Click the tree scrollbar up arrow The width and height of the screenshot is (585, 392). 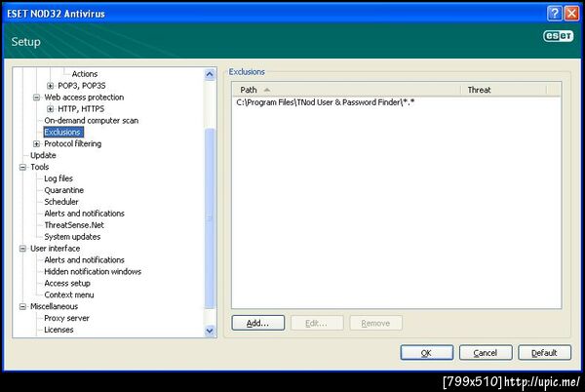pos(210,74)
